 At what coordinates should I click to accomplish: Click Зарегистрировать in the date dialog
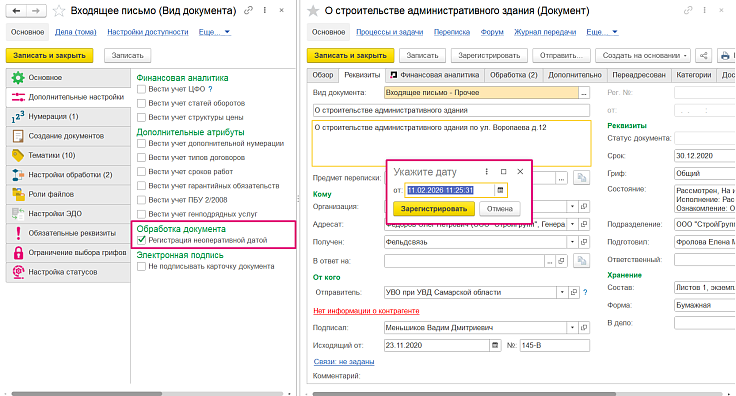coord(434,209)
